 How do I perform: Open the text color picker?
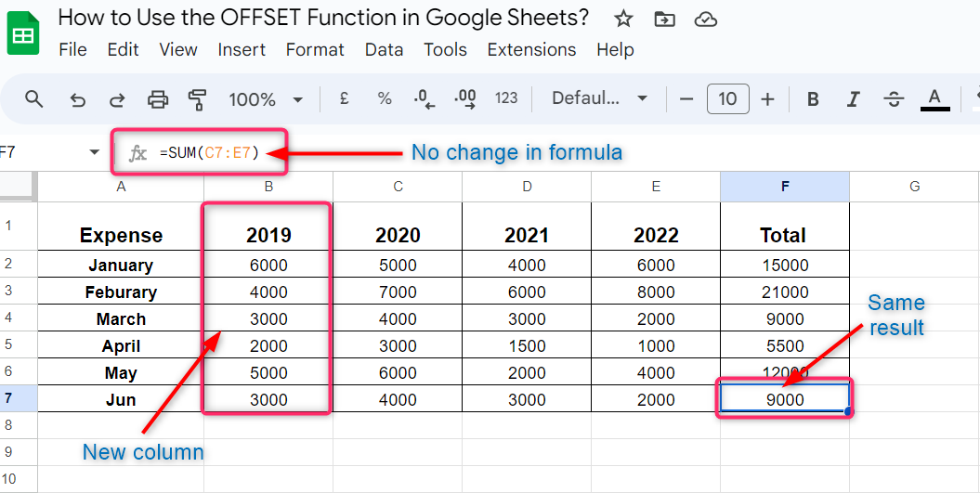point(934,99)
